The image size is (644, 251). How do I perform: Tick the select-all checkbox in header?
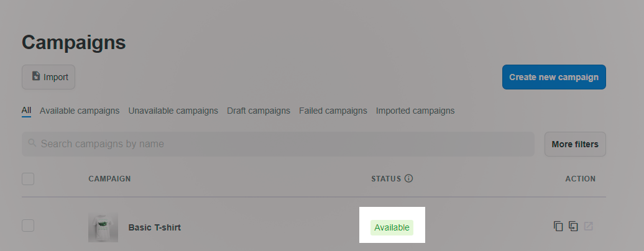click(28, 179)
